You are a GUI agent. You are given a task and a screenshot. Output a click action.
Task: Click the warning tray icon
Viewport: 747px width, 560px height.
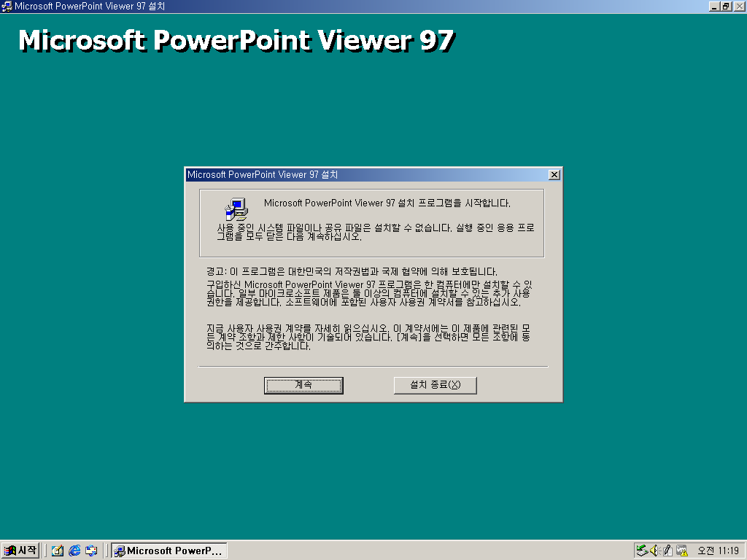click(x=682, y=551)
